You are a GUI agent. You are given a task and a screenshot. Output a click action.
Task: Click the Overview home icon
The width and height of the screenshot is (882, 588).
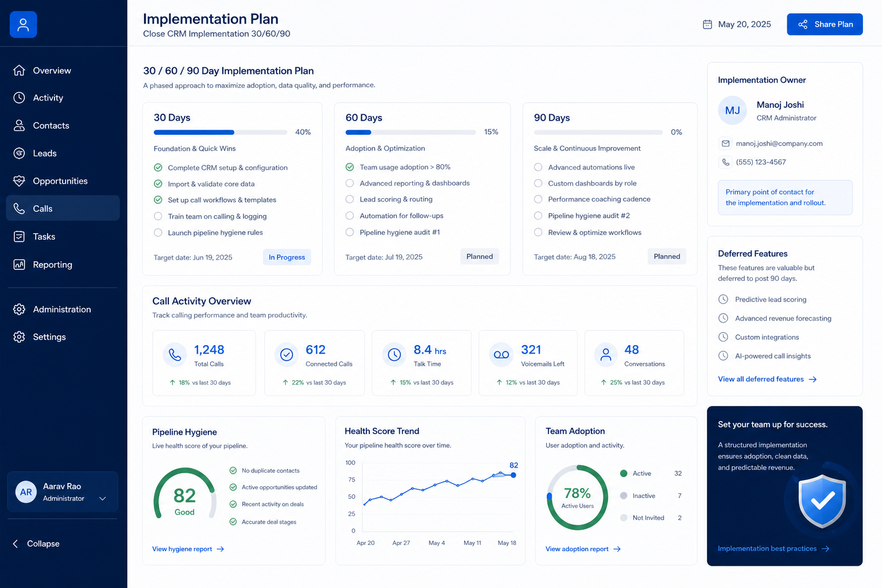(x=19, y=70)
